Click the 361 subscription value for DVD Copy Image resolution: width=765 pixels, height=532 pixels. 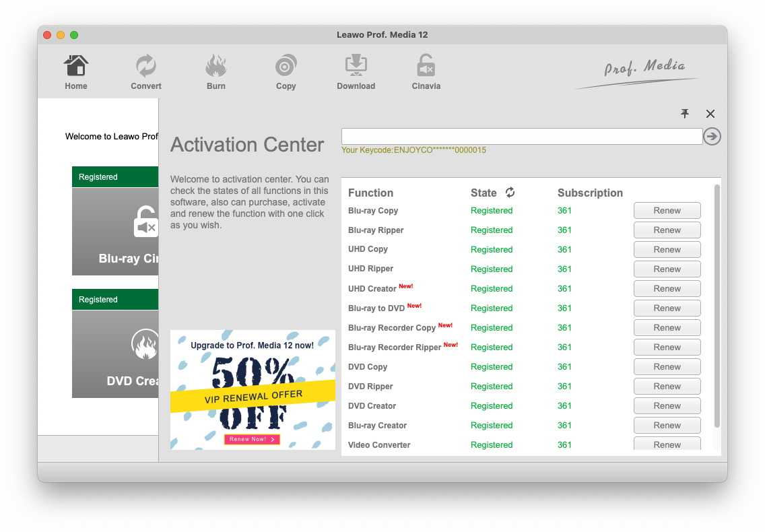click(564, 366)
